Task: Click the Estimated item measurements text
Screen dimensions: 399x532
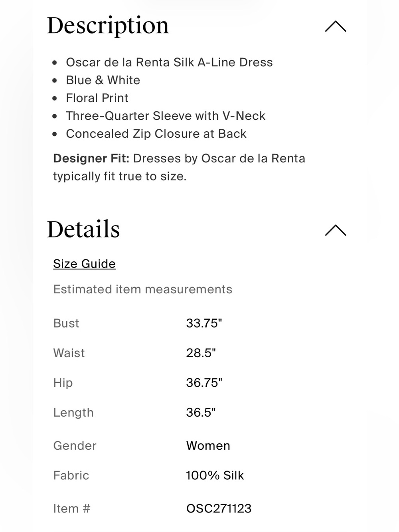Action: pyautogui.click(x=142, y=289)
